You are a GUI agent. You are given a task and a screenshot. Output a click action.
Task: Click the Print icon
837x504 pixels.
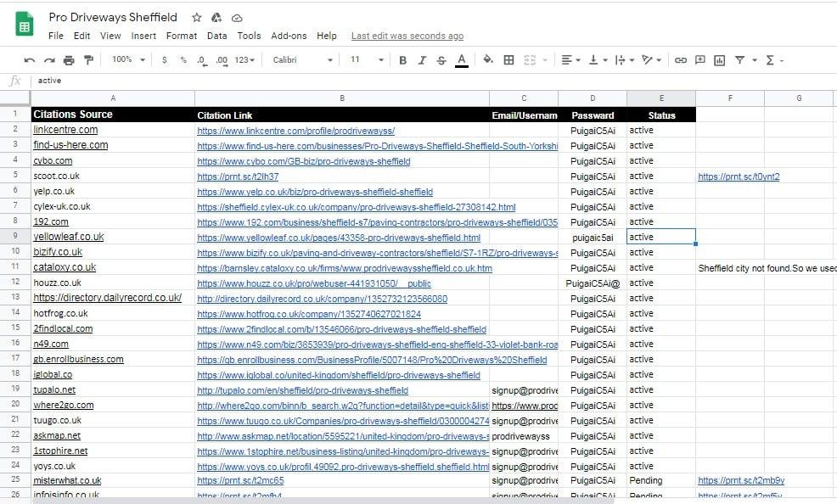click(x=68, y=60)
